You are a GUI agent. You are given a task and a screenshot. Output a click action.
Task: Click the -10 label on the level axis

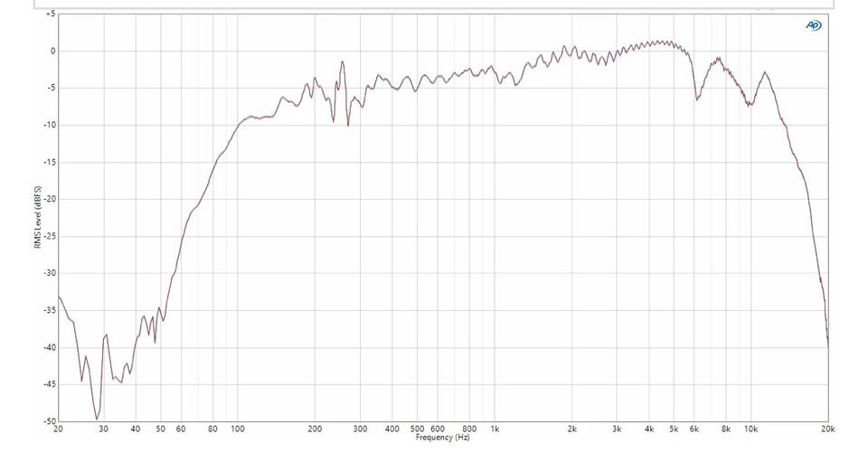click(51, 125)
